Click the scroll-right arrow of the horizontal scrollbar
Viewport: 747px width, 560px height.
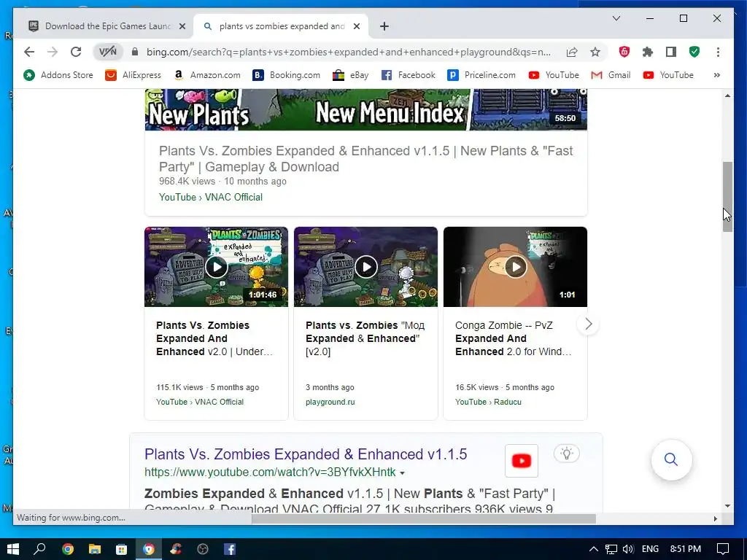(715, 518)
